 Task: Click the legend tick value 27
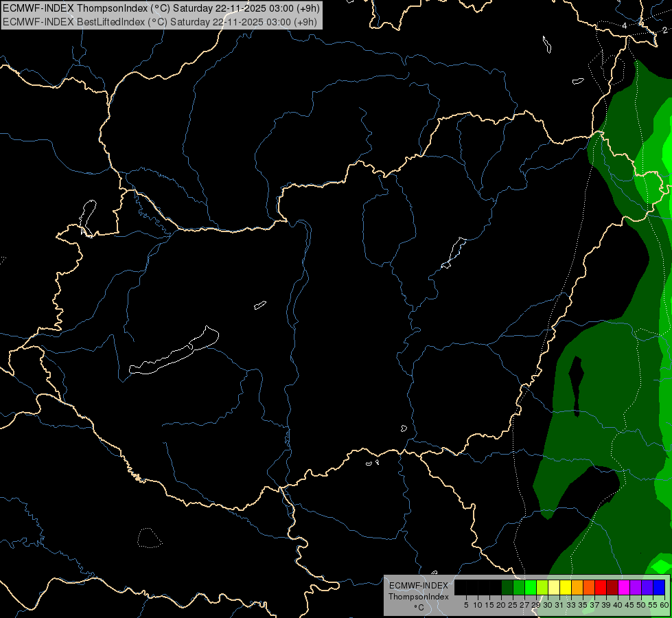524,605
